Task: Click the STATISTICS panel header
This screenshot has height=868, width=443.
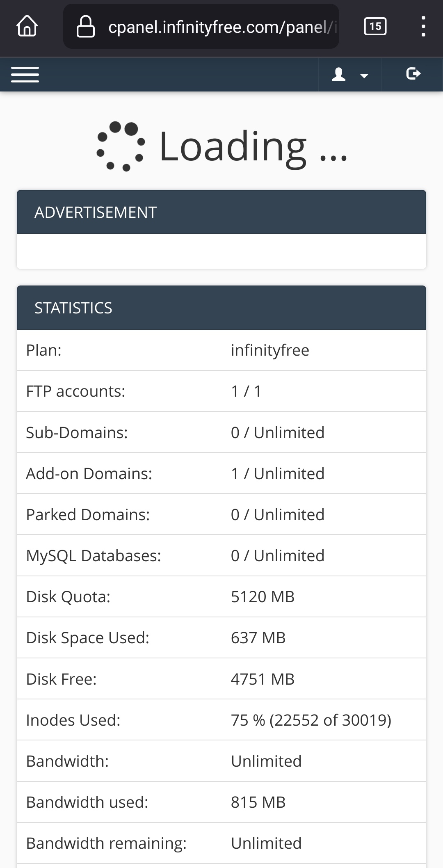Action: tap(221, 308)
